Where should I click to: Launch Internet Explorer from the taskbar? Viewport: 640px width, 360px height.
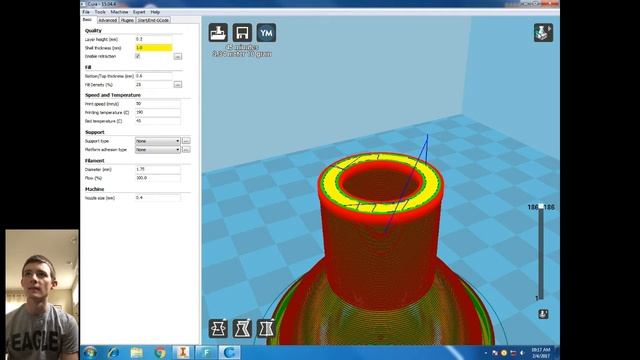pos(113,352)
